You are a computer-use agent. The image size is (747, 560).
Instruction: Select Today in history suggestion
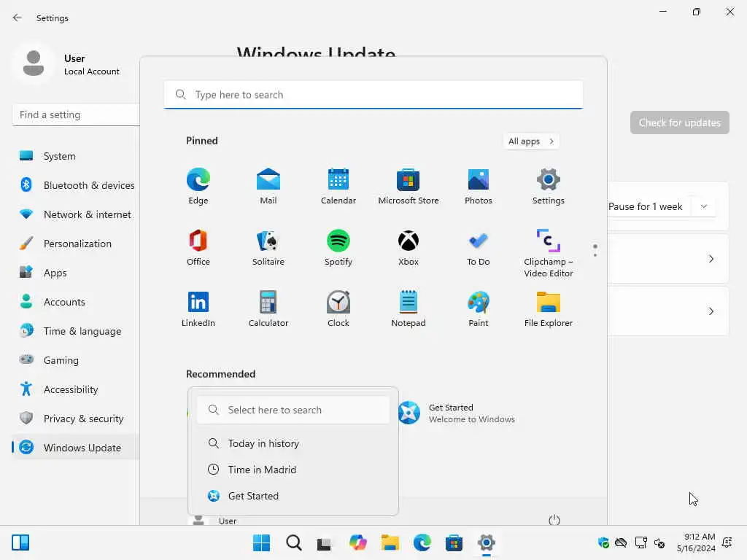pyautogui.click(x=293, y=443)
